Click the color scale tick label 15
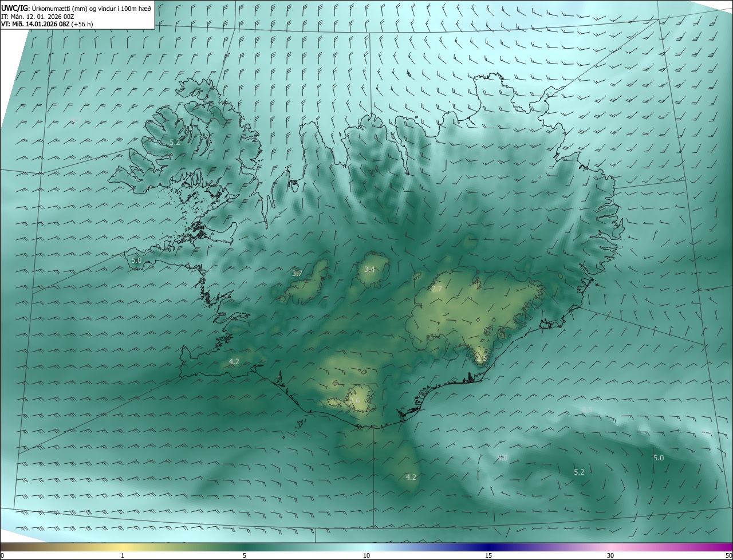 coord(488,555)
